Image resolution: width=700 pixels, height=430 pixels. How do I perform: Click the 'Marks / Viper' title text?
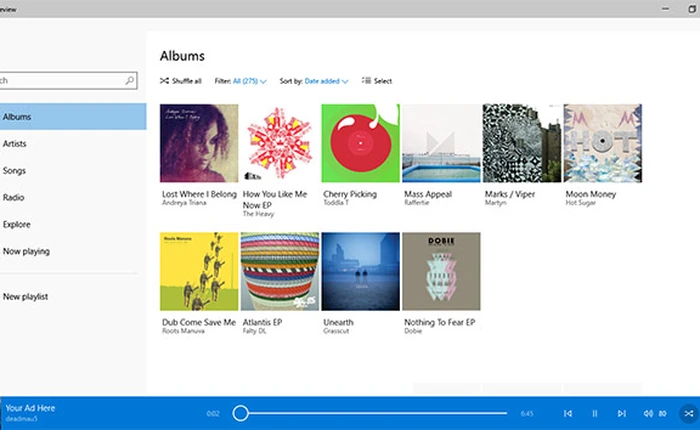pos(510,194)
